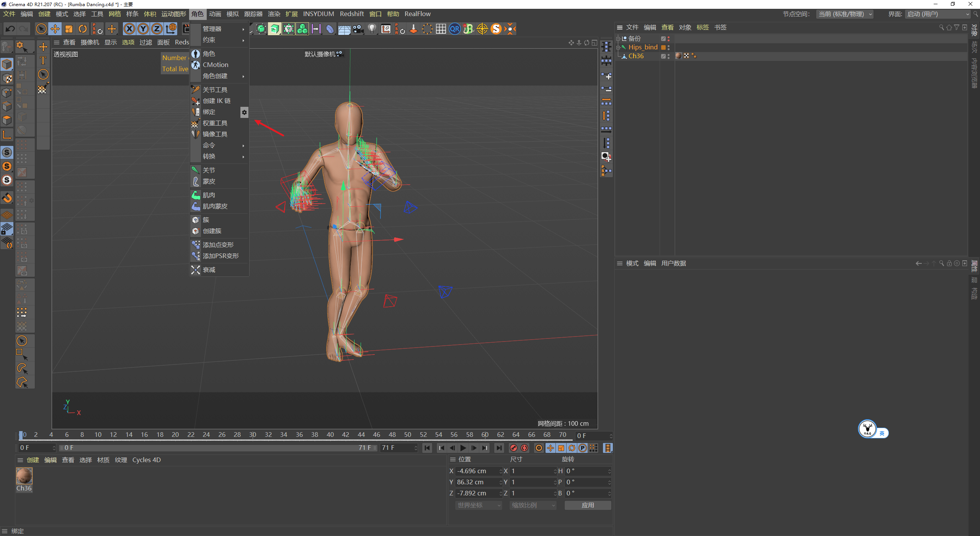Open the 窗口 menu
980x536 pixels.
click(x=375, y=14)
